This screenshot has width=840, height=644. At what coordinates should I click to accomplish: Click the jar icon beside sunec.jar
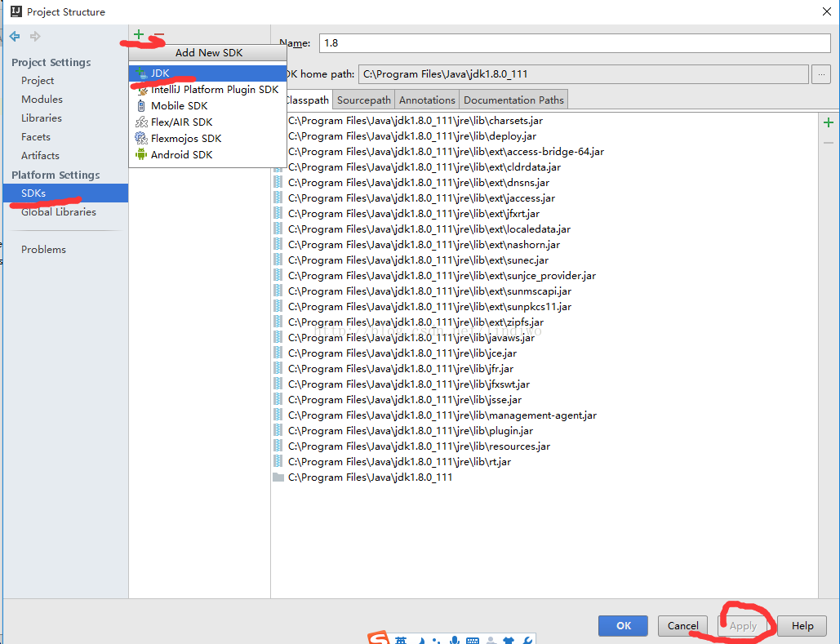278,260
